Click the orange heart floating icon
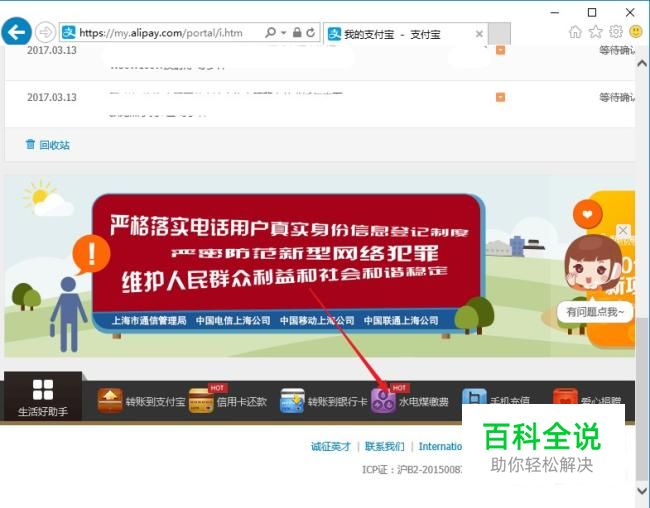650x508 pixels. coord(587,214)
